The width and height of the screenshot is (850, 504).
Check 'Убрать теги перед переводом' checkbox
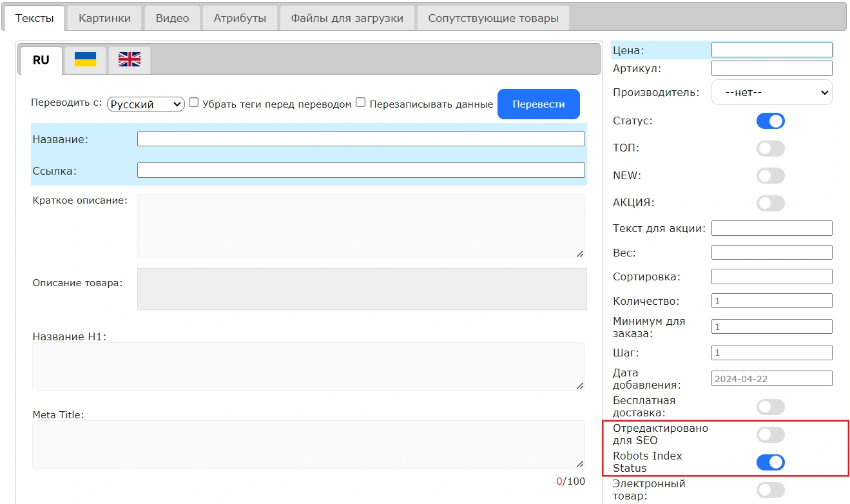click(193, 102)
